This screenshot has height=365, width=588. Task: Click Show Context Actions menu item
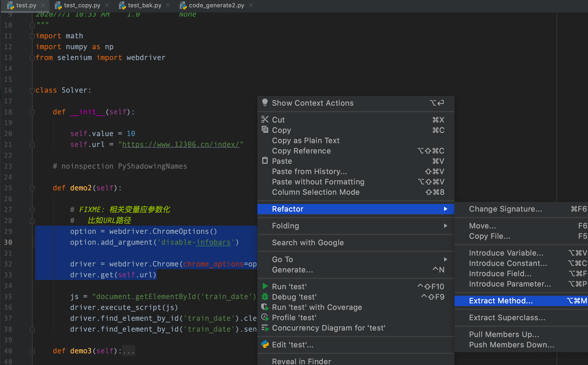pyautogui.click(x=356, y=103)
